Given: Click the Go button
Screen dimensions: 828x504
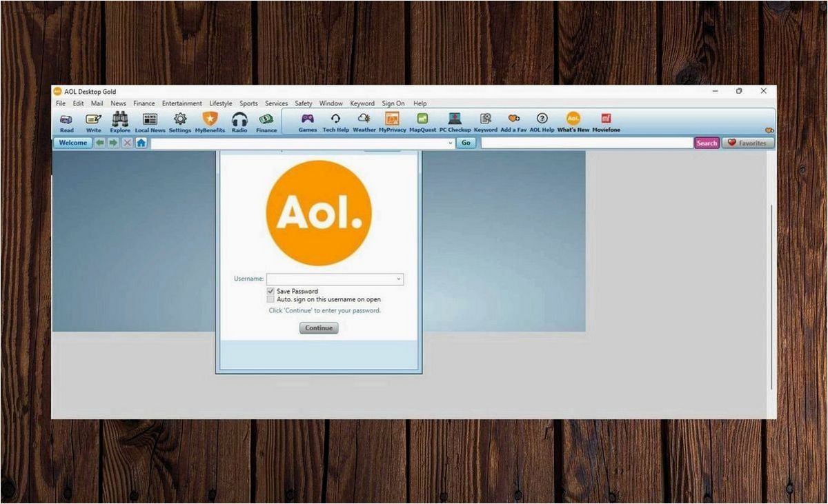Looking at the screenshot, I should click(466, 143).
